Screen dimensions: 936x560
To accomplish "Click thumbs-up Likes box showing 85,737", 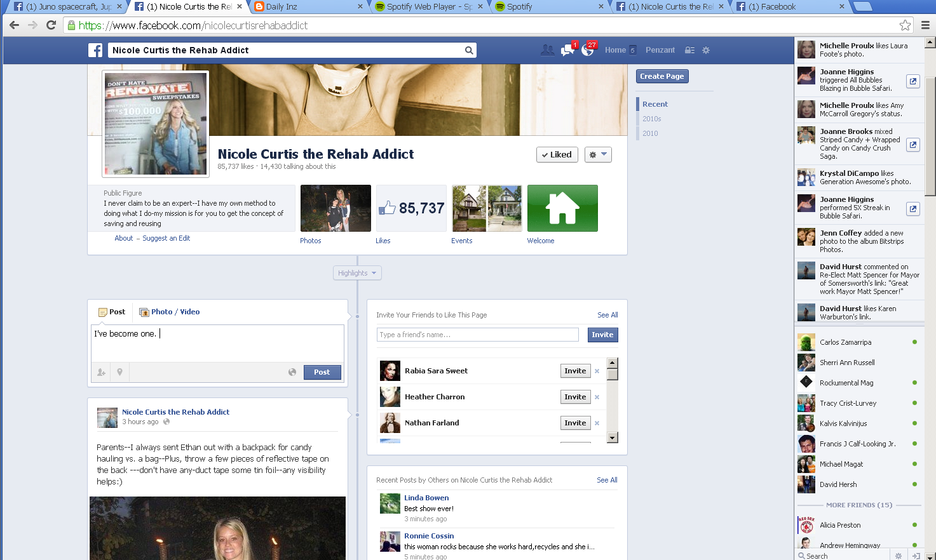I will [x=411, y=208].
